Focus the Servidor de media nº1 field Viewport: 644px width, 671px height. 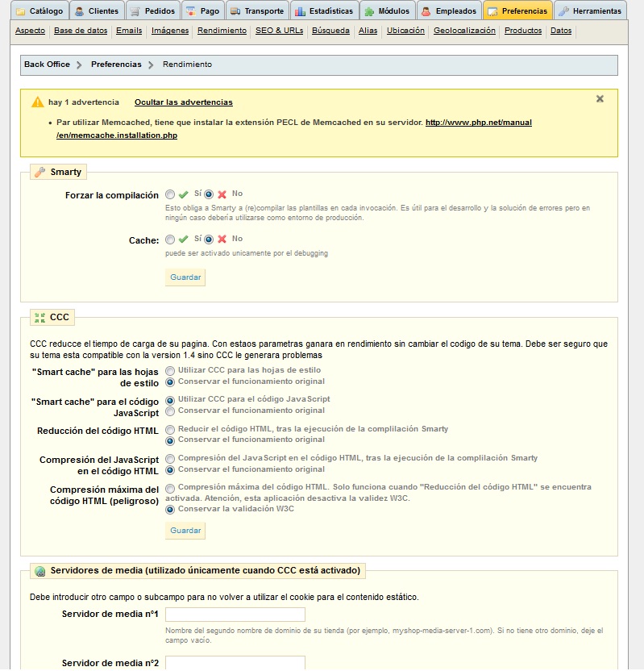tap(235, 615)
